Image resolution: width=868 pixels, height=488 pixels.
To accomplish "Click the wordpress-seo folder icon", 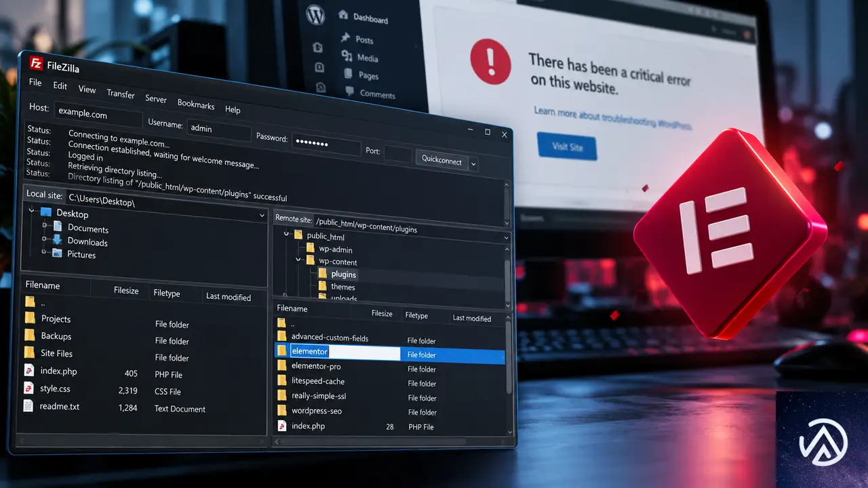I will coord(283,410).
